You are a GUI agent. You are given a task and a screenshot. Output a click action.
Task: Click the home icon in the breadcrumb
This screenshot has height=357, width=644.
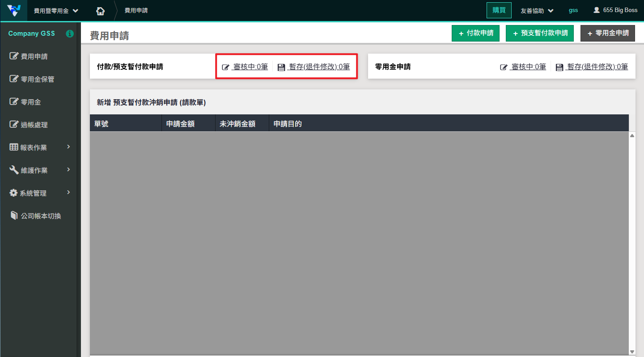pyautogui.click(x=101, y=11)
